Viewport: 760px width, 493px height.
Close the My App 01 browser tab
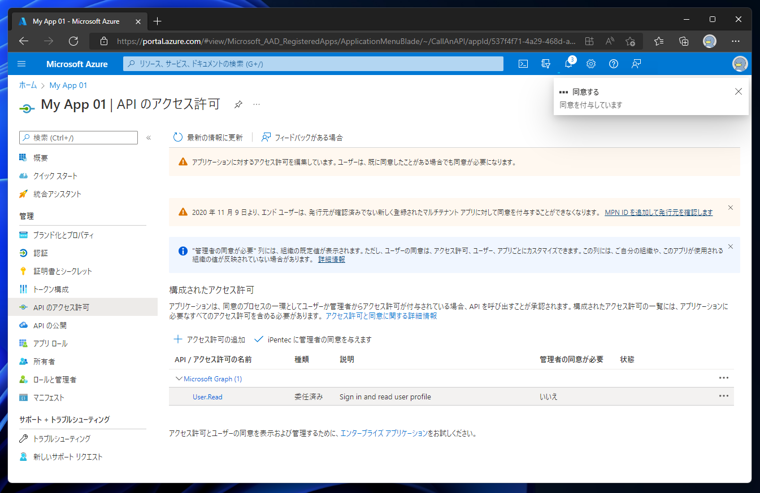[x=138, y=21]
